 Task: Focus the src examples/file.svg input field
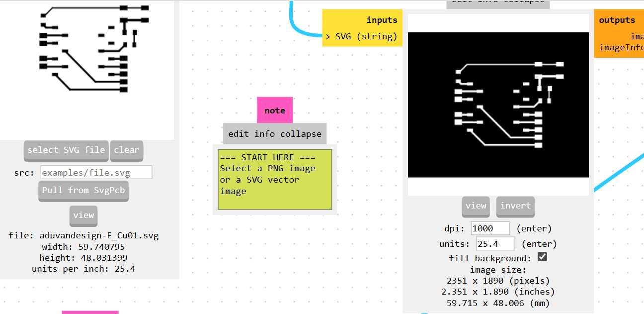96,173
